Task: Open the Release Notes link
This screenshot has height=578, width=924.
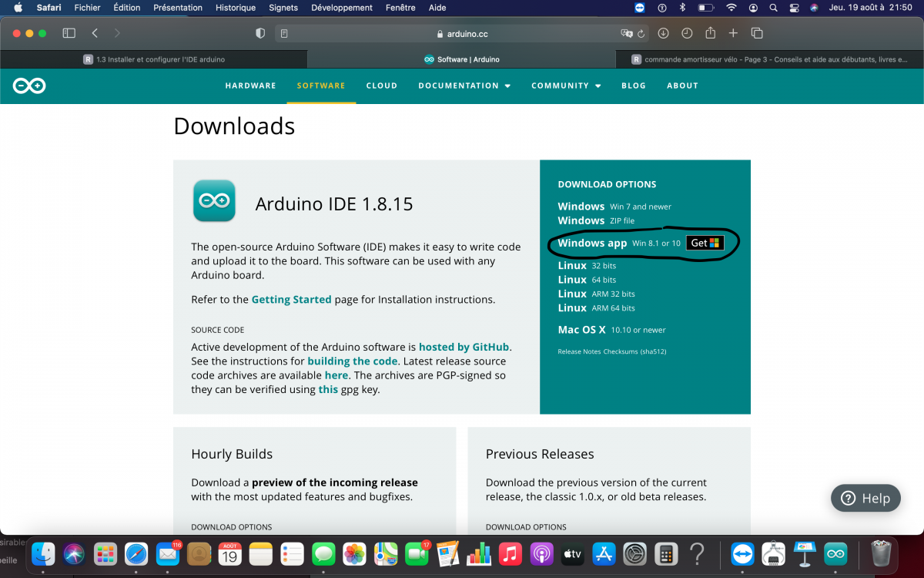Action: 579,351
